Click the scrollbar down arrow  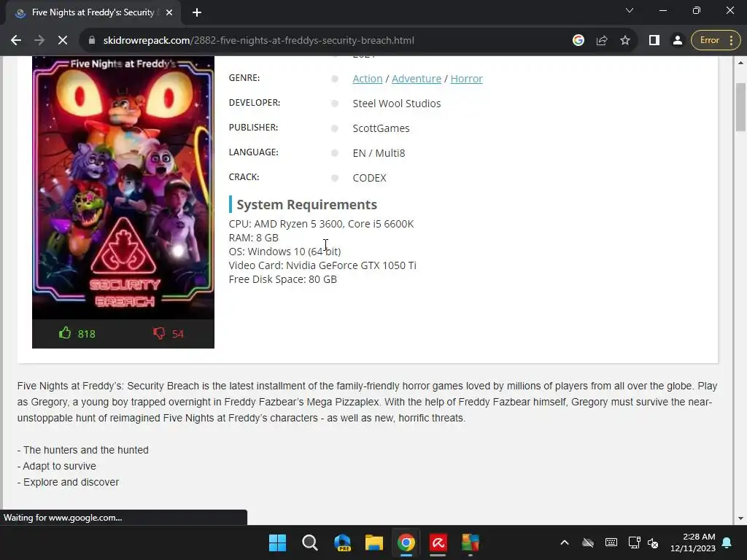coord(740,518)
